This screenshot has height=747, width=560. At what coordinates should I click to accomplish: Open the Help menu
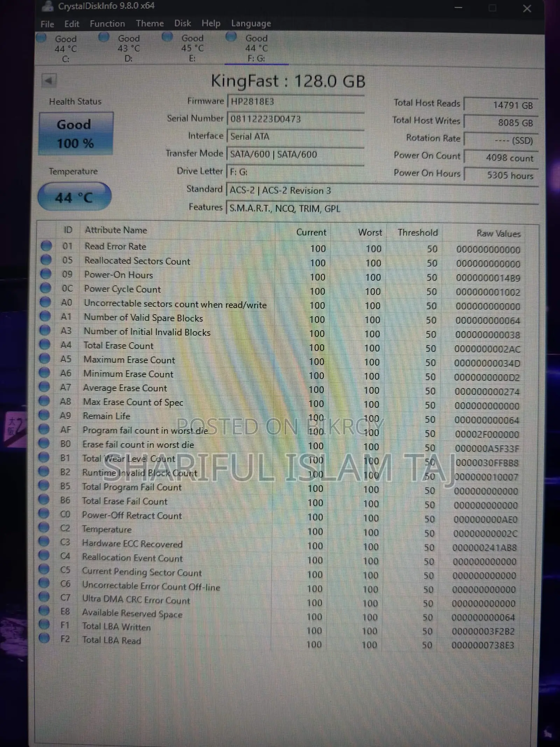[x=211, y=23]
